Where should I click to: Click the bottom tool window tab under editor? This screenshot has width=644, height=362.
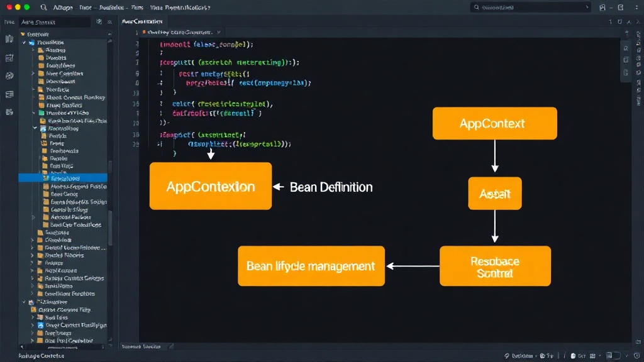(142, 347)
